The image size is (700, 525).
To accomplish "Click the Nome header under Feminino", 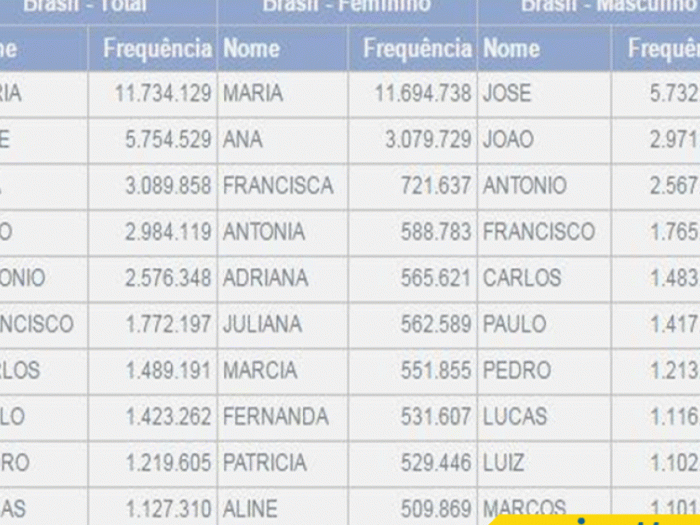I will tap(282, 48).
